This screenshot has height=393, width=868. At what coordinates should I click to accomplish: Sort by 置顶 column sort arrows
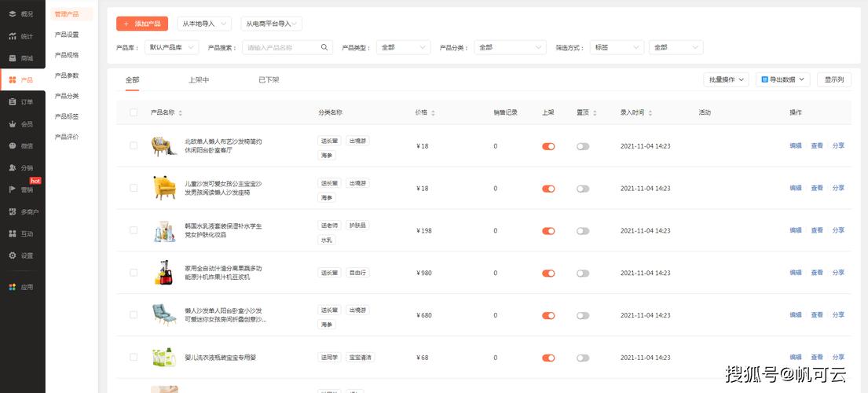click(x=595, y=112)
